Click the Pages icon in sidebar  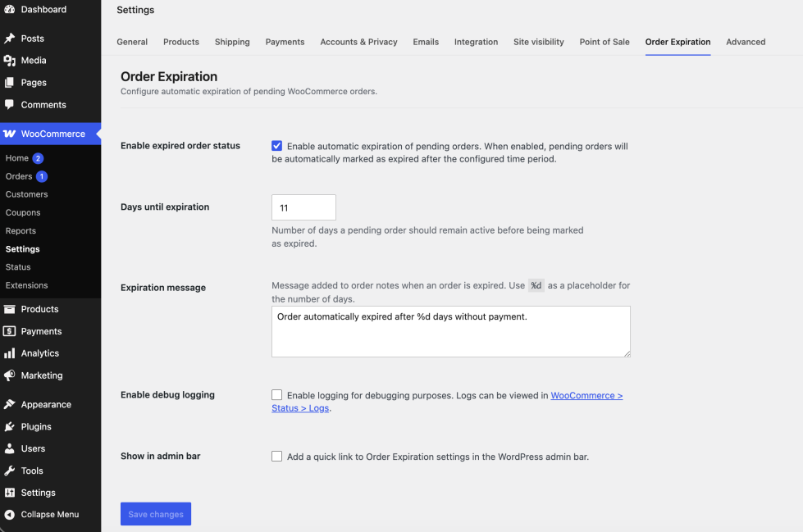[x=9, y=83]
